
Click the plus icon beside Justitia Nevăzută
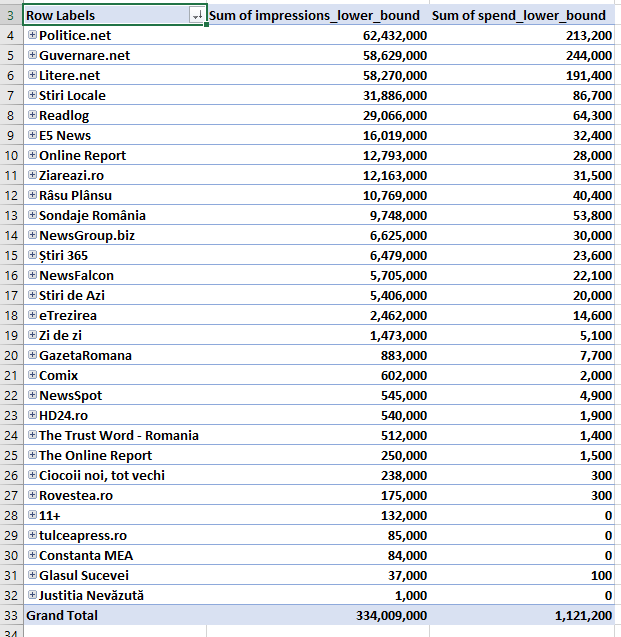click(x=32, y=595)
